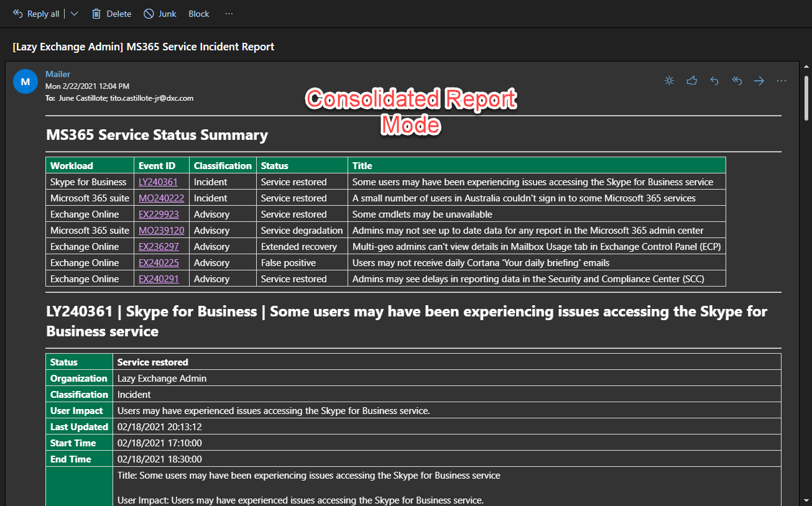Viewport: 812px width, 506px height.
Task: Select the 'False positive' status cell
Action: tap(302, 263)
